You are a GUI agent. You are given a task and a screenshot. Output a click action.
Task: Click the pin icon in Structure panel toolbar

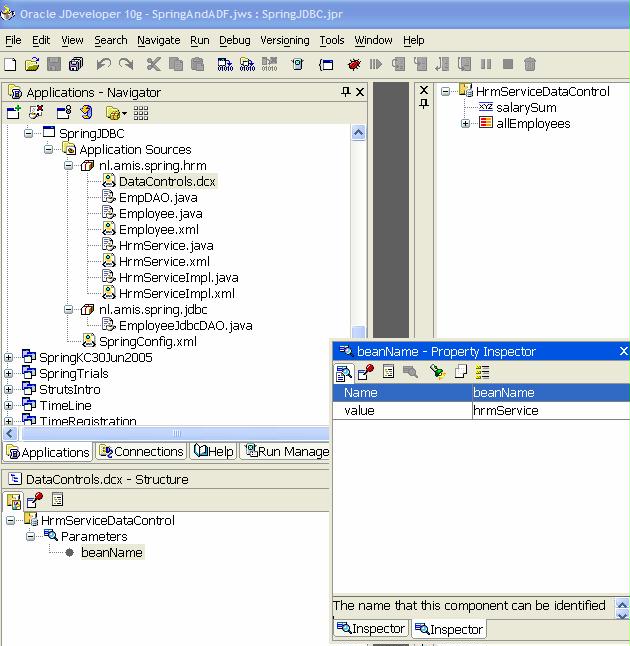[36, 500]
